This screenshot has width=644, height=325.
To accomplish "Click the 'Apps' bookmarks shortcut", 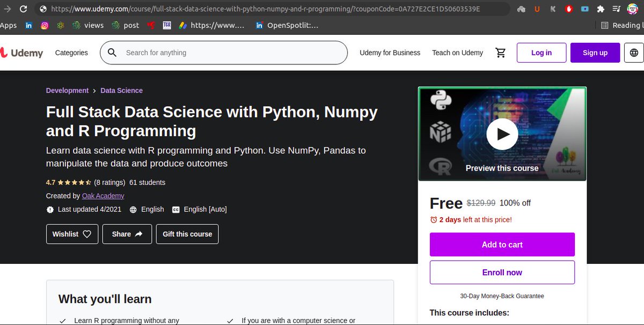I will click(8, 25).
